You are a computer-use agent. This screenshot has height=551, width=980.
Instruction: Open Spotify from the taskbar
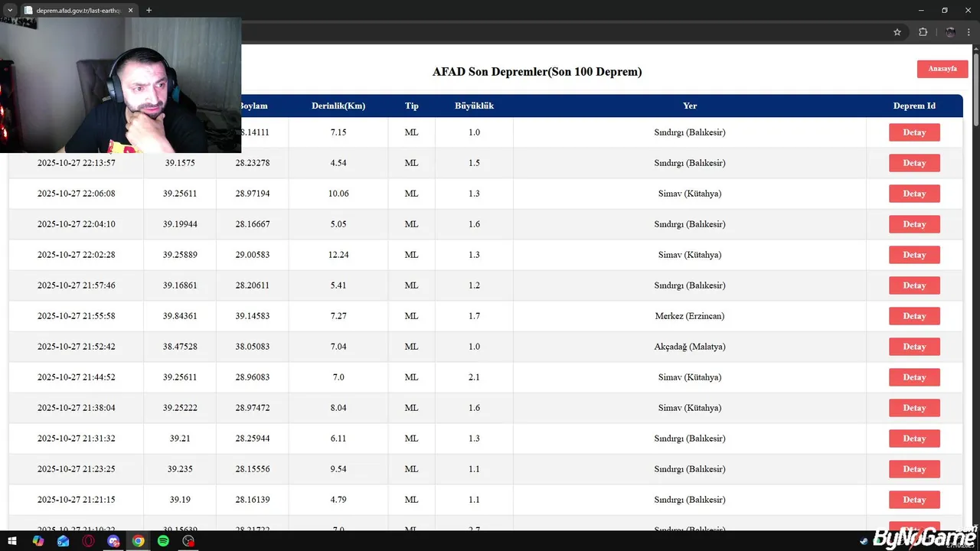(x=163, y=541)
